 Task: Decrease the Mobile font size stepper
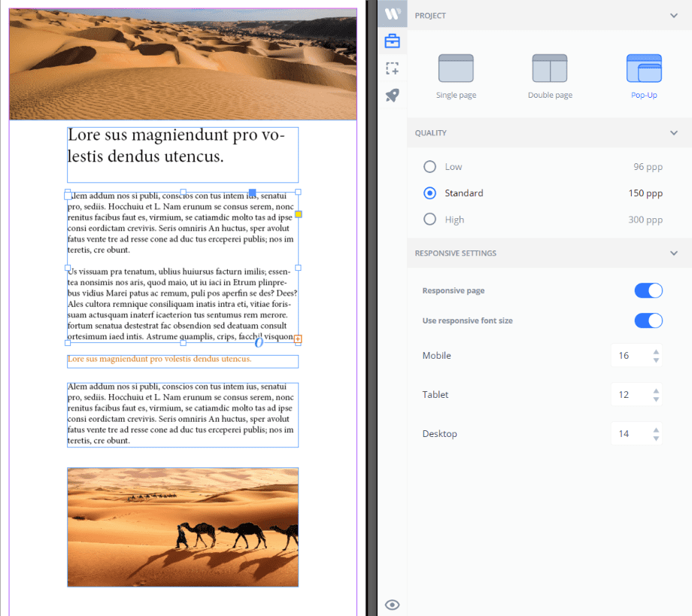coord(656,360)
